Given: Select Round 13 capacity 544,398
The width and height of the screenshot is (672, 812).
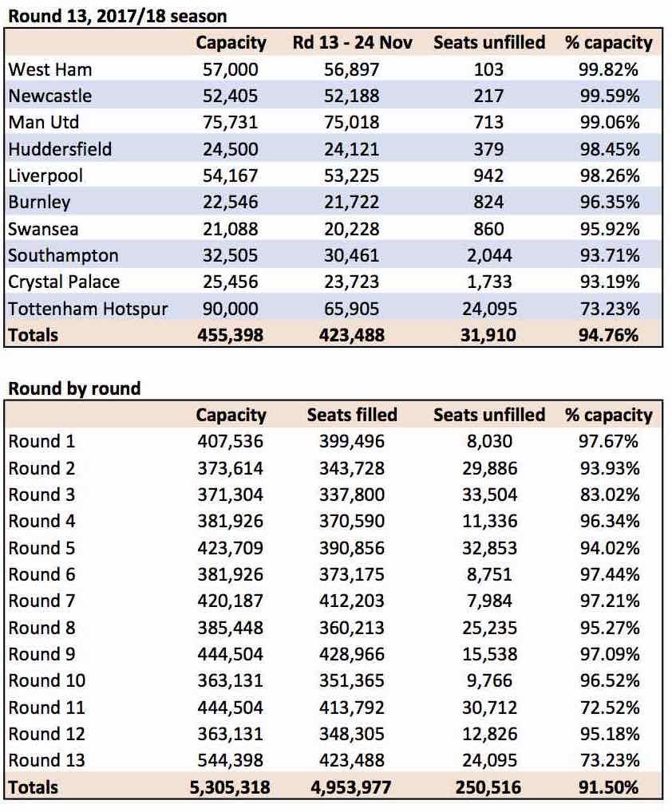Looking at the screenshot, I should 230,760.
